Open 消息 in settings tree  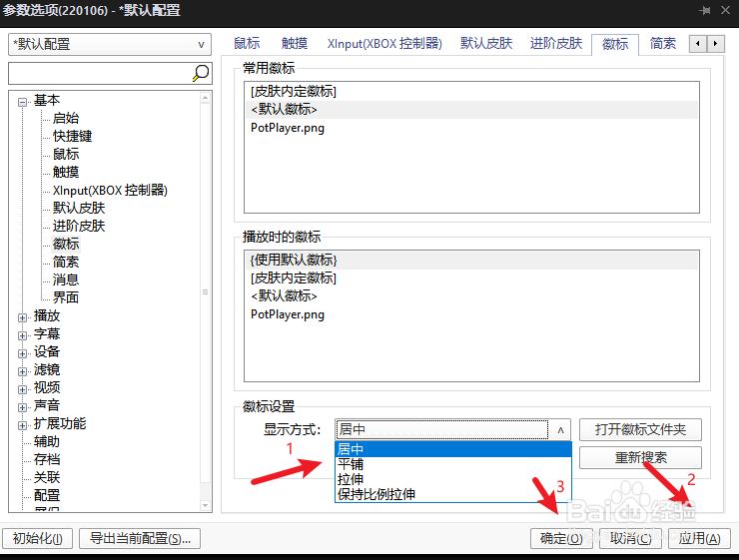(66, 280)
